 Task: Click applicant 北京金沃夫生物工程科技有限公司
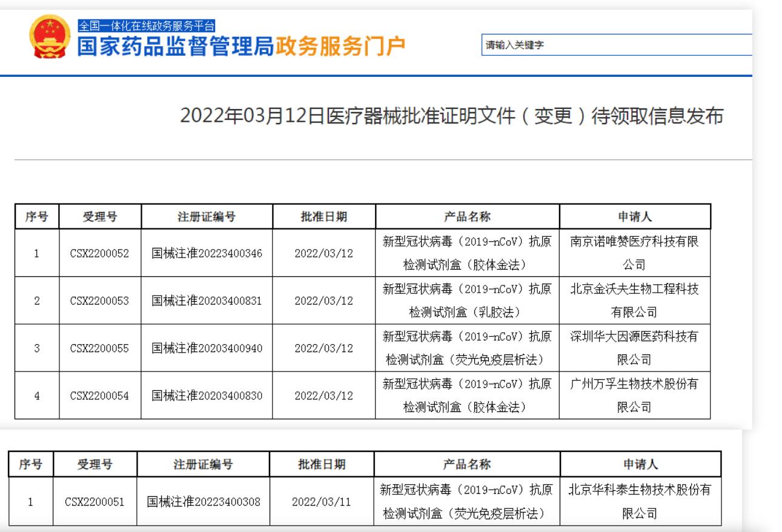634,301
